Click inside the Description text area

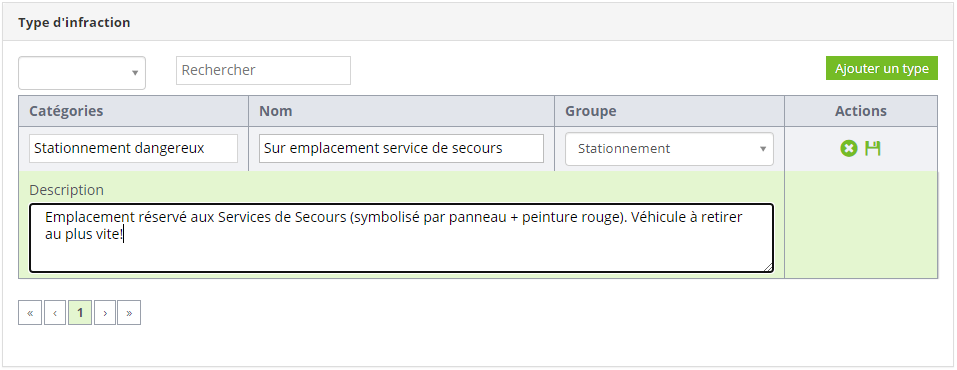pyautogui.click(x=402, y=238)
